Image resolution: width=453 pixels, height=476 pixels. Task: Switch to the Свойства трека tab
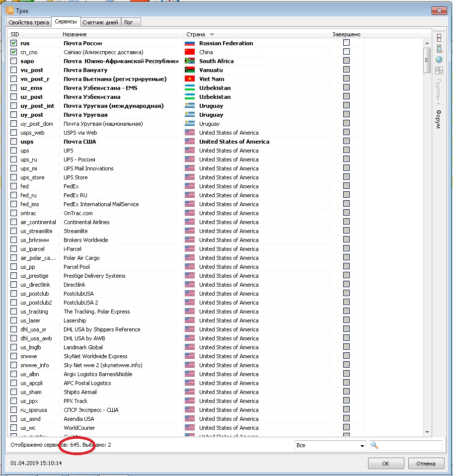[x=28, y=22]
